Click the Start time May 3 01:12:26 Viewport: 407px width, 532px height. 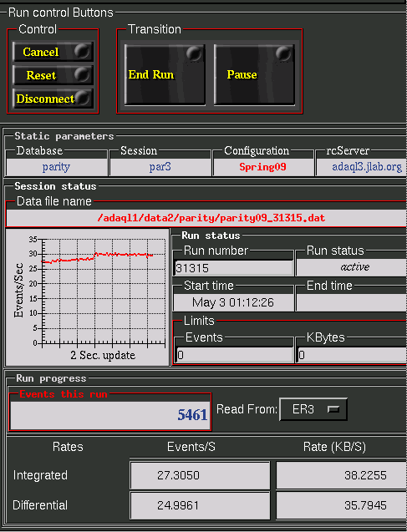coord(233,302)
